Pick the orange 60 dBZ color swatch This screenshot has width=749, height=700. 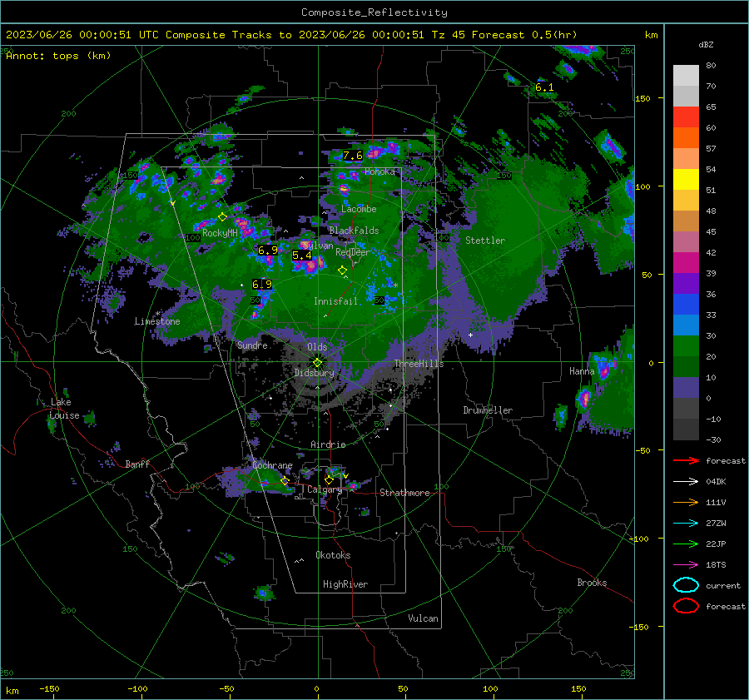coord(686,137)
